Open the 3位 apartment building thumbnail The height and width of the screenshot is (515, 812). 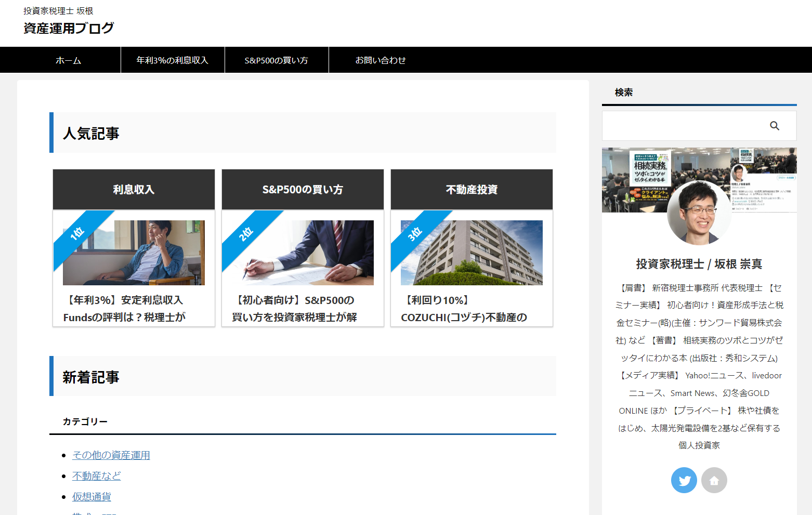[472, 253]
